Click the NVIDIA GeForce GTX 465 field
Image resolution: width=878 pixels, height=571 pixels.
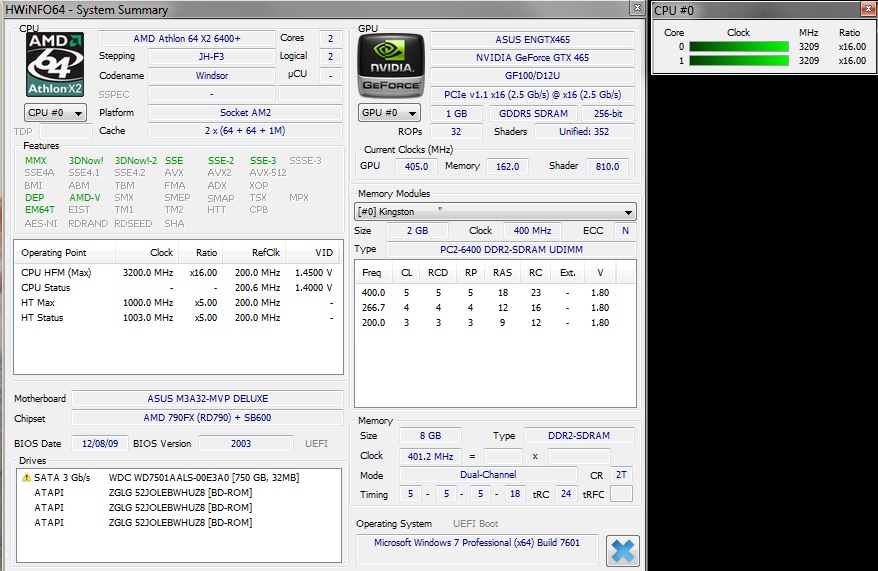533,58
